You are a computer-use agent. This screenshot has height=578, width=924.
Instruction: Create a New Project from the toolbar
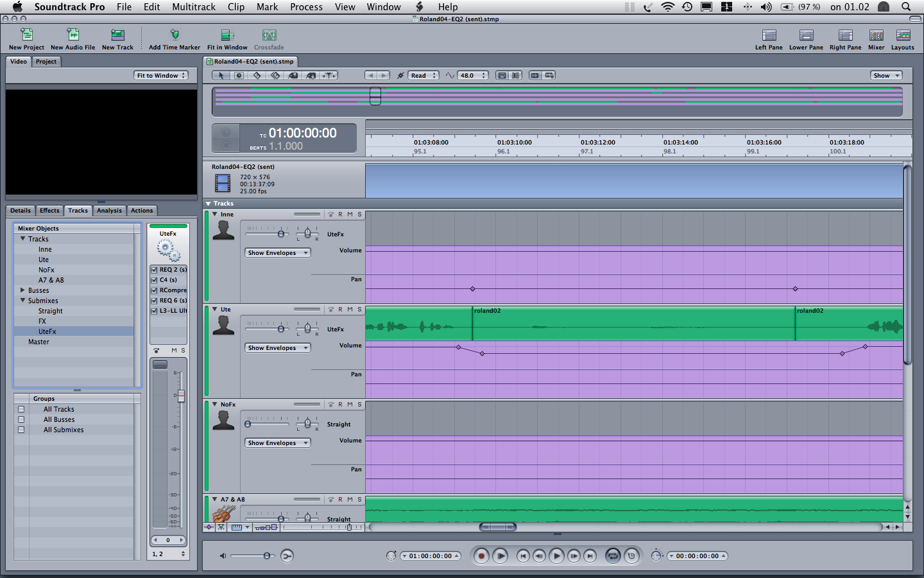pyautogui.click(x=27, y=39)
